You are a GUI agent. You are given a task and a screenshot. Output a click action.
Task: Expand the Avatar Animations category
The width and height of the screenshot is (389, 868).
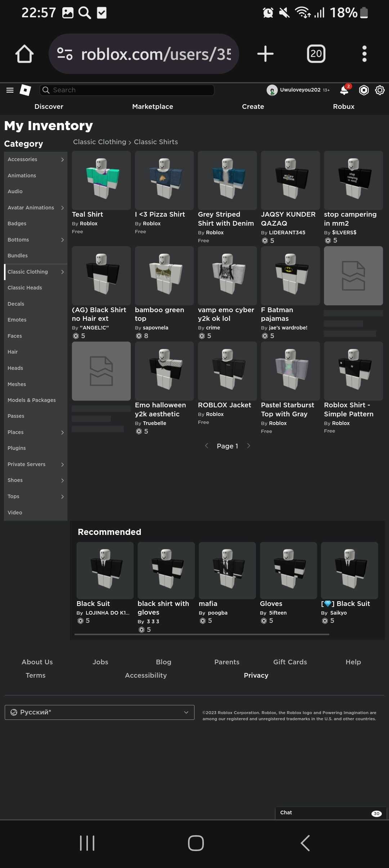[x=36, y=208]
